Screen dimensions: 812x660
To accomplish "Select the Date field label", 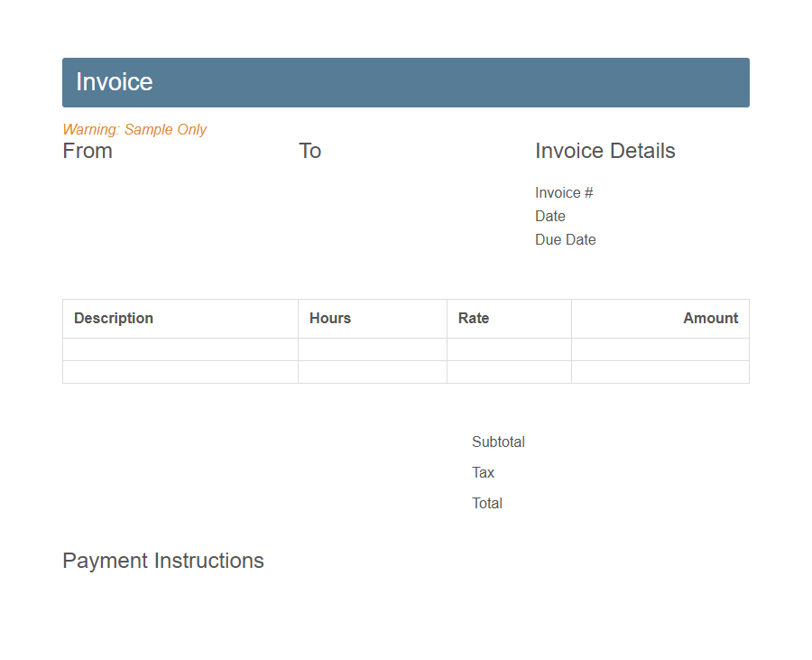I will click(550, 216).
